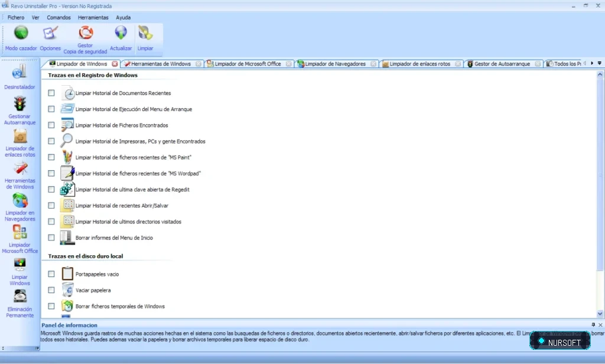Switch to Limpiador de Microsoft Office tab

coord(248,64)
